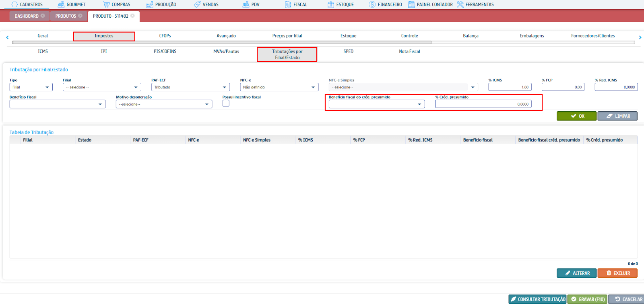The width and height of the screenshot is (644, 305).
Task: Click the Produção menu icon
Action: (150, 4)
